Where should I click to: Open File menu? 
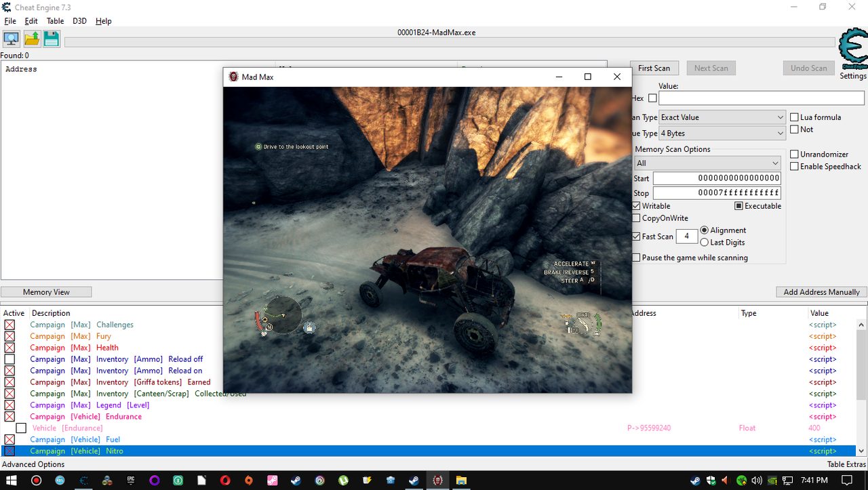point(10,21)
